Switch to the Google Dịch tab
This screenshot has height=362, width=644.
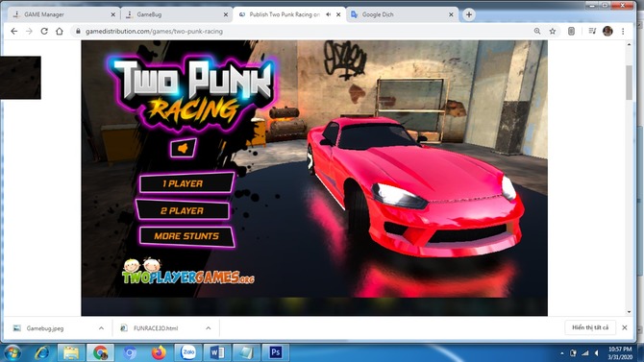pos(402,14)
